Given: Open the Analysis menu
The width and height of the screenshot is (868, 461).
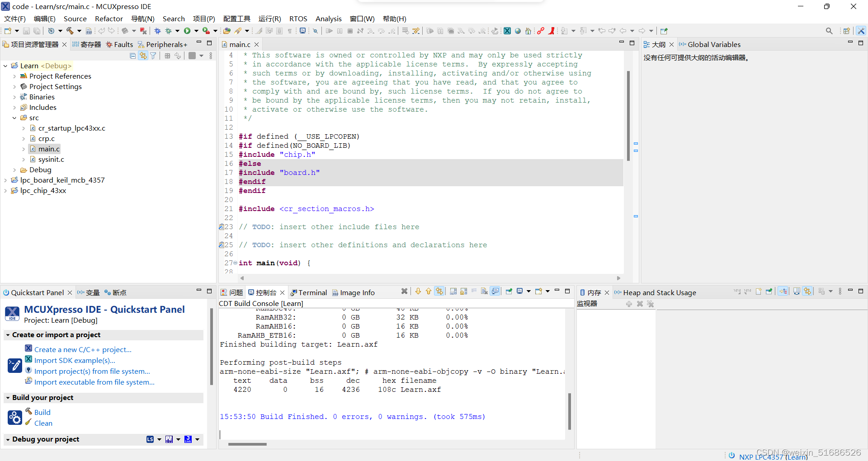Looking at the screenshot, I should pyautogui.click(x=329, y=19).
